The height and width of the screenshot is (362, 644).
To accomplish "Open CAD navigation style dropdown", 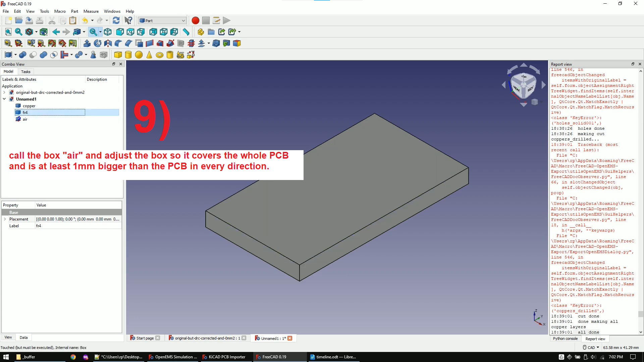I will coord(591,347).
